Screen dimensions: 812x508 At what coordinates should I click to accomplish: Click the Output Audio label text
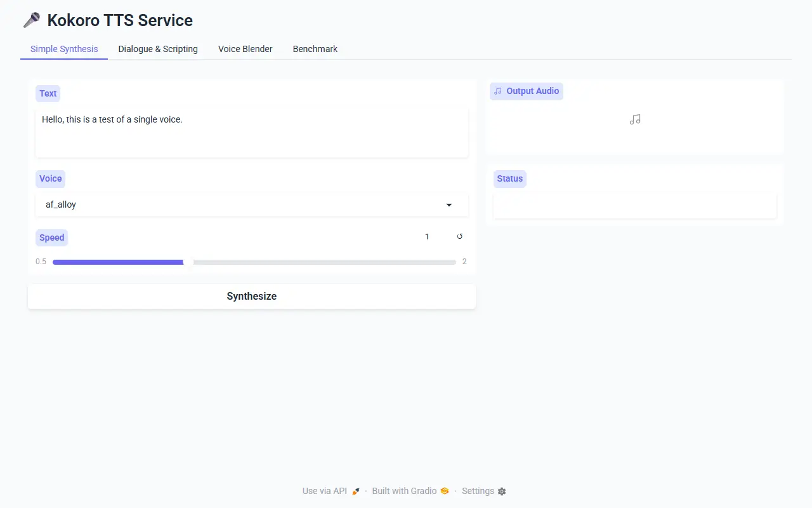click(533, 91)
